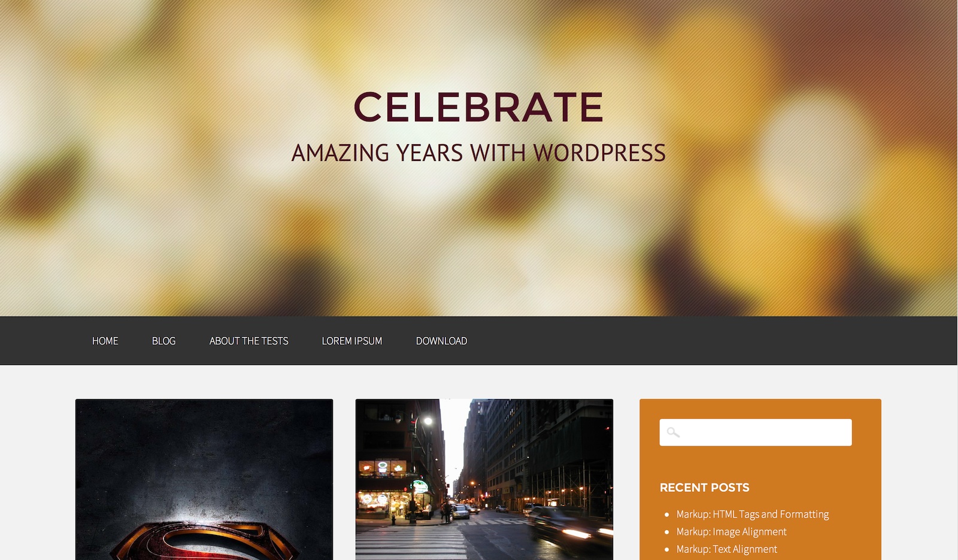The image size is (958, 560).
Task: Click bullet beside Markup: Image Alignment
Action: pos(666,532)
